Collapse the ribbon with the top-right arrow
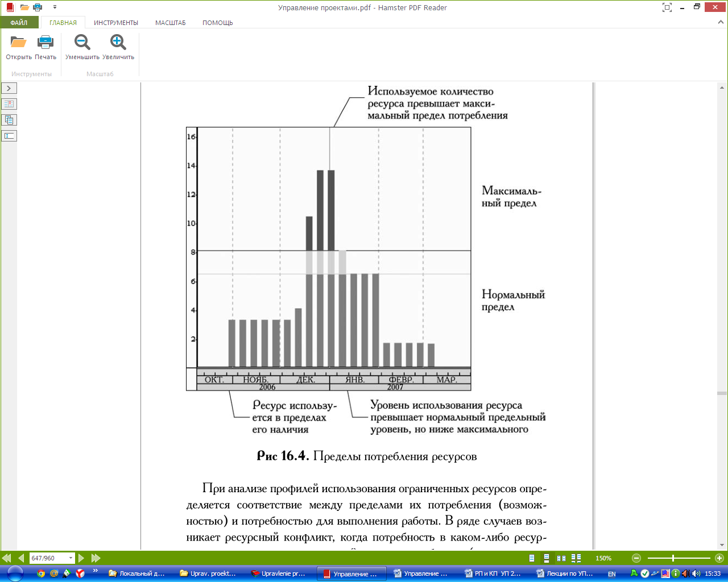 pos(720,22)
